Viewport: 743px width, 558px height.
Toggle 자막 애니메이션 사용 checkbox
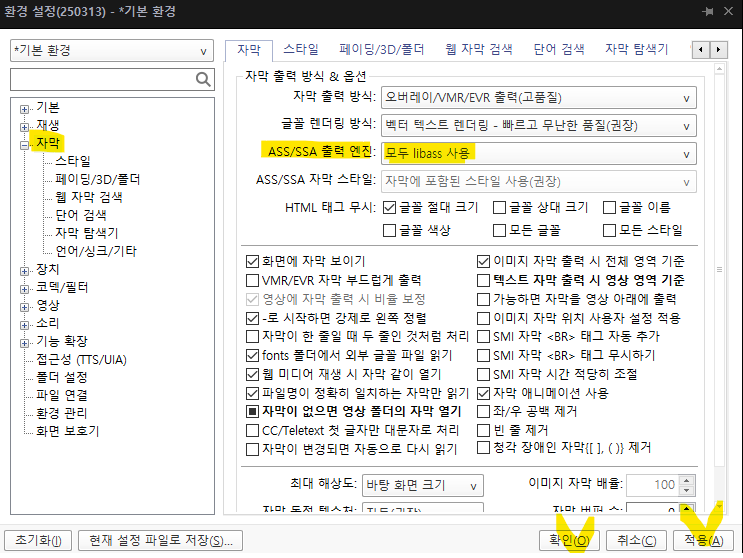point(483,393)
